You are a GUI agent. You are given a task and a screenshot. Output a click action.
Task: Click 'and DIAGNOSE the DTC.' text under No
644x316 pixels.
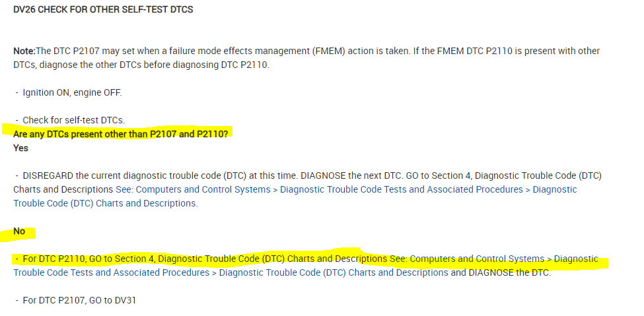501,272
